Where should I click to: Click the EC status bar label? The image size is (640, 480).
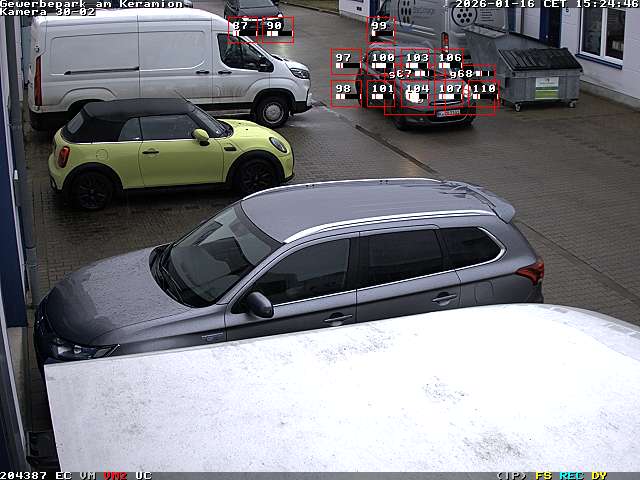tap(63, 475)
